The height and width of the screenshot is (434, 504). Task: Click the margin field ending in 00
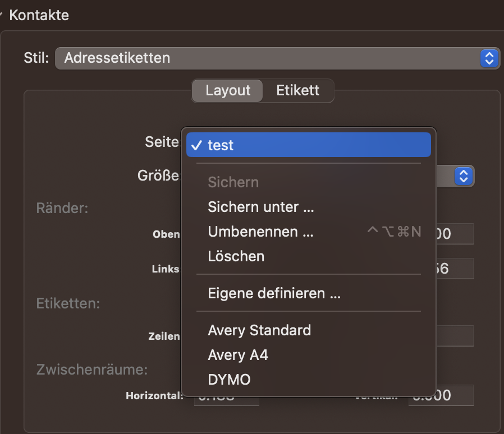coord(455,234)
